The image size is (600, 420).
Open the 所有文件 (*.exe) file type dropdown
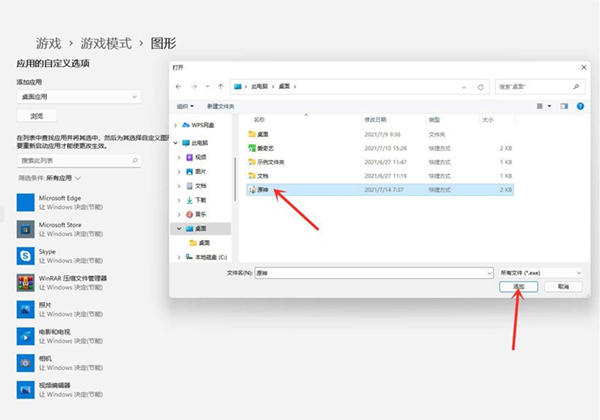[540, 271]
